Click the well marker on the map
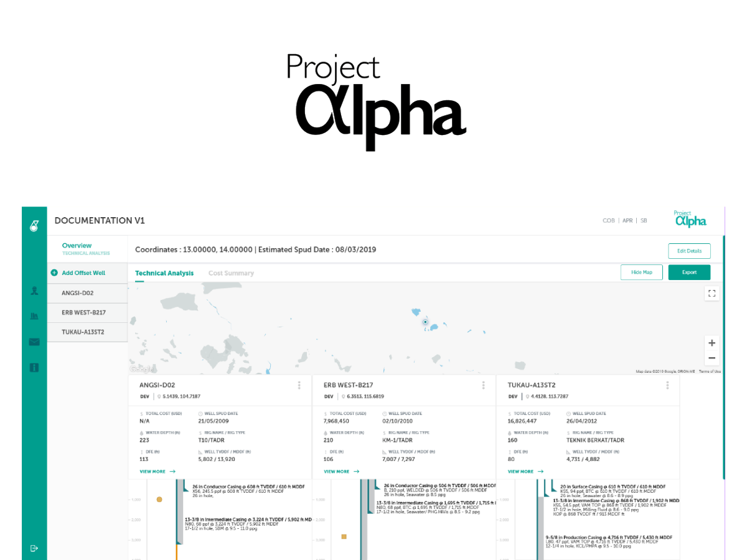Image resolution: width=747 pixels, height=560 pixels. [x=425, y=322]
